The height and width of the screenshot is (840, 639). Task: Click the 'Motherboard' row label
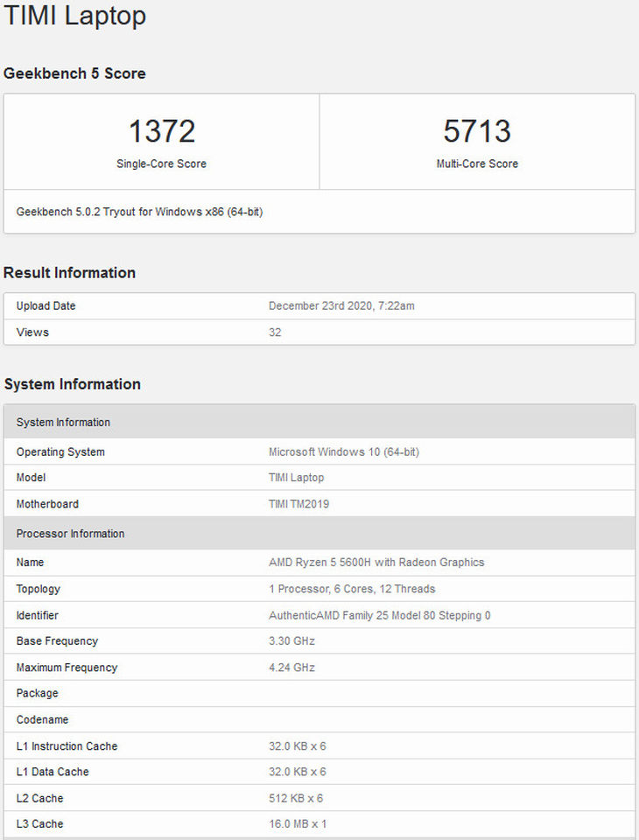tap(47, 504)
